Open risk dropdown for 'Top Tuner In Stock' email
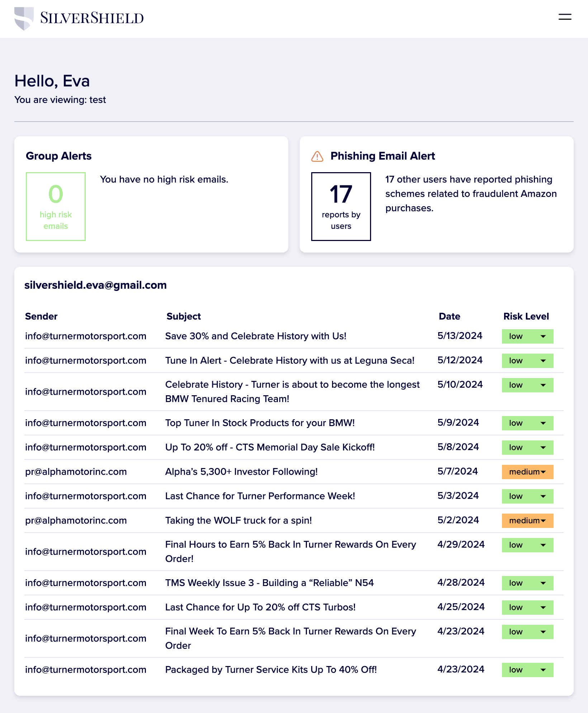This screenshot has width=588, height=713. click(527, 423)
